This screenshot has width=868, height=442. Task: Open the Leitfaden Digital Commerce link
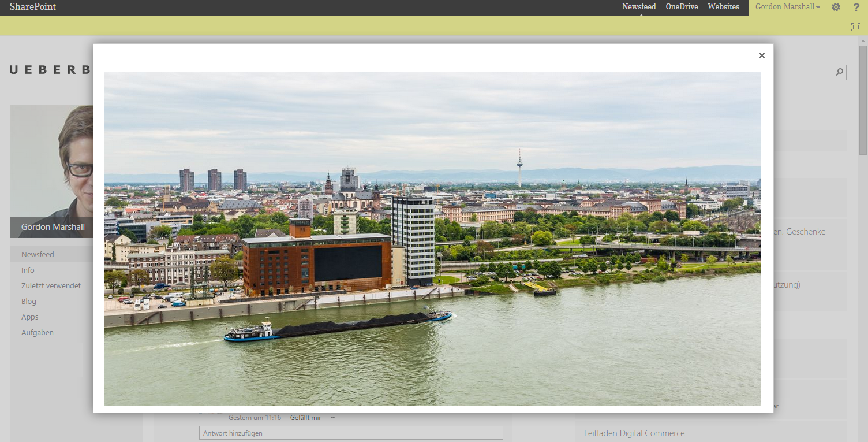tap(634, 433)
